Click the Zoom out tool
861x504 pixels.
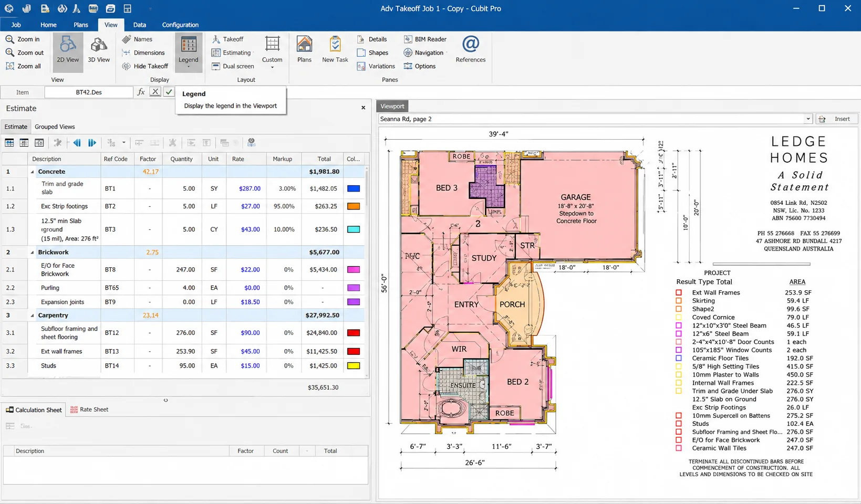(x=25, y=53)
